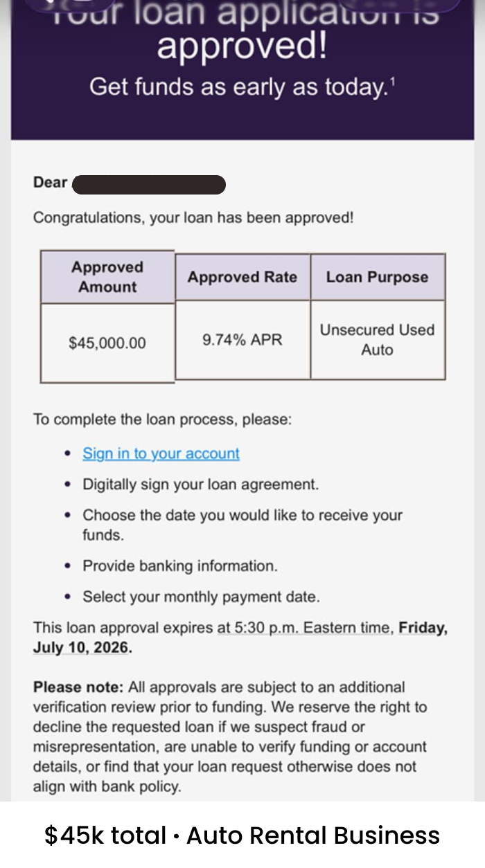Image resolution: width=485 pixels, height=868 pixels.
Task: Tap the rounded pill button at top right
Action: point(398,5)
